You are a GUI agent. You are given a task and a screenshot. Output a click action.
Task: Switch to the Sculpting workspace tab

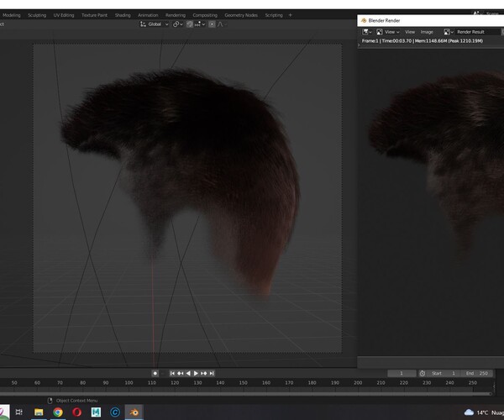point(37,15)
